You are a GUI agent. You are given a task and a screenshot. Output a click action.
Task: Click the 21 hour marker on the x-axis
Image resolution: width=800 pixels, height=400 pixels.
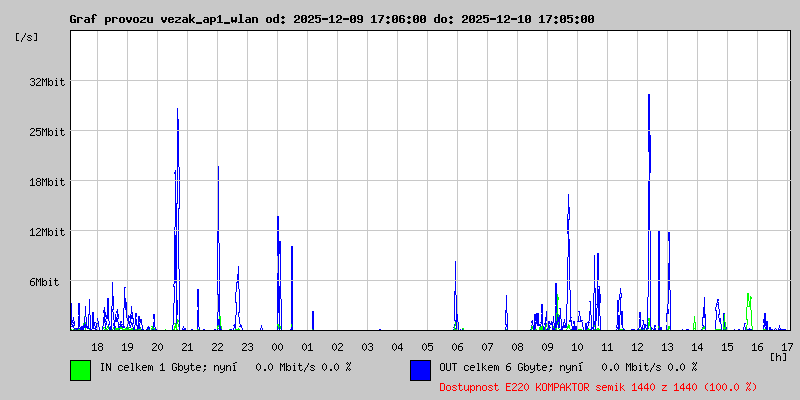[187, 346]
